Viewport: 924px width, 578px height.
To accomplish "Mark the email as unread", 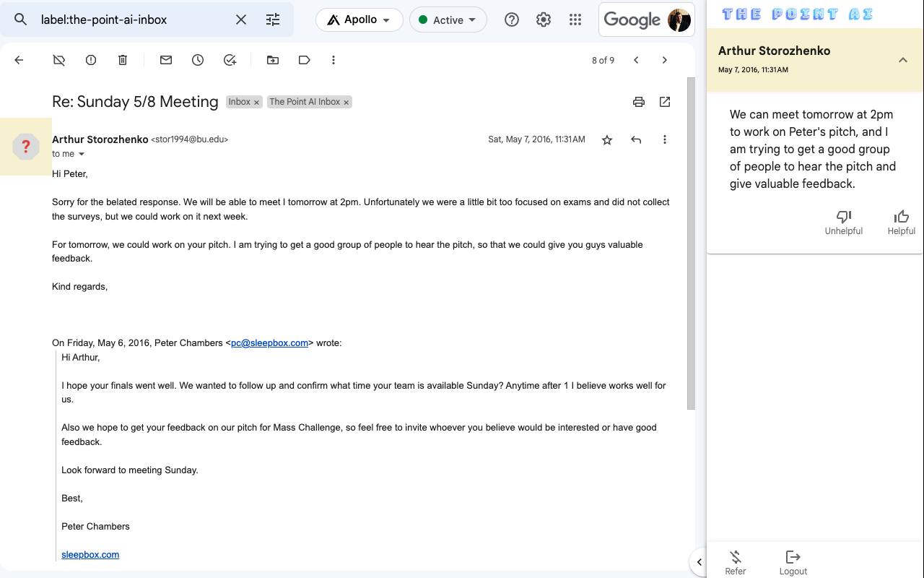I will pos(166,60).
